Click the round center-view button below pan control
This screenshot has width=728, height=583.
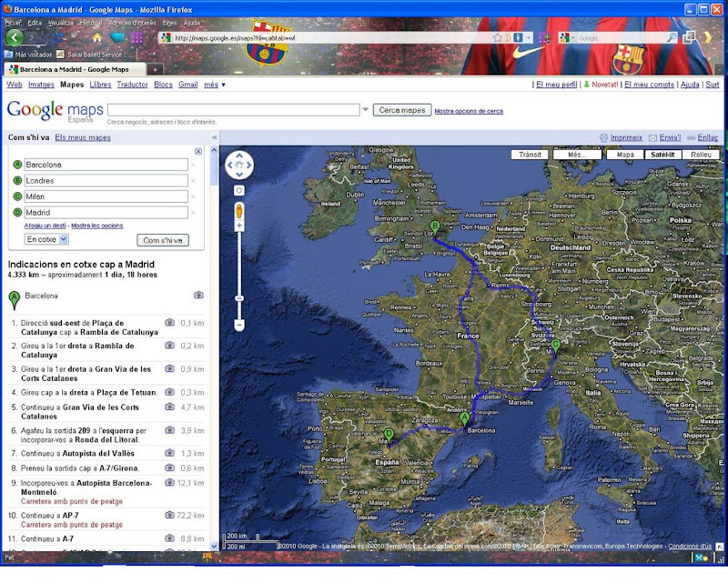[x=239, y=191]
